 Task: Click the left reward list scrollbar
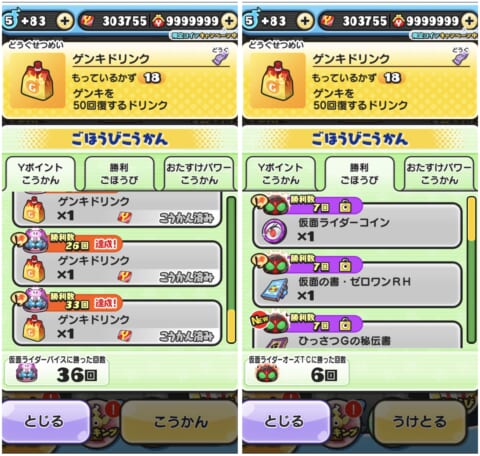click(x=231, y=270)
